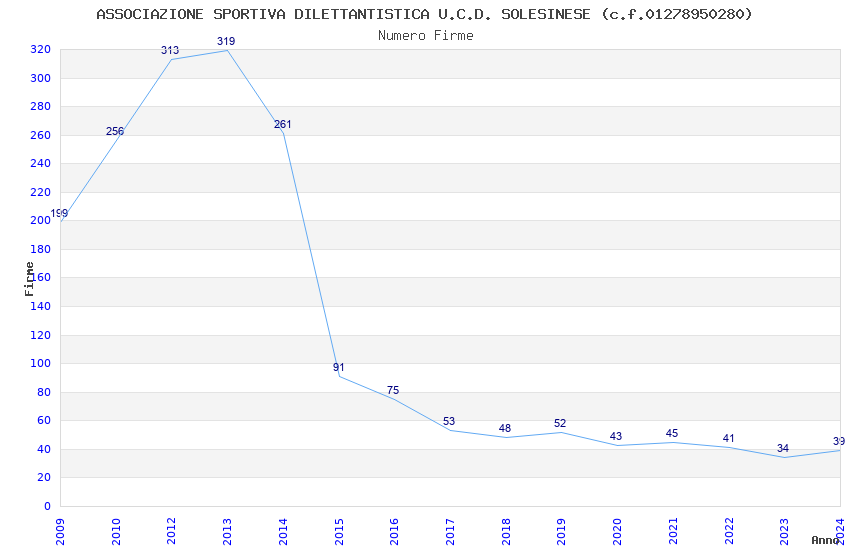Click the y-axis value 300

(41, 78)
